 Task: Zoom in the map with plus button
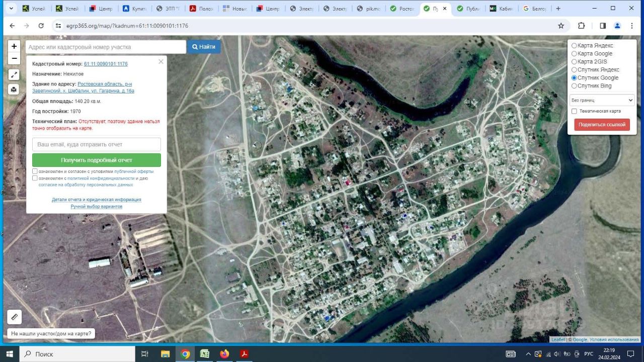[x=14, y=46]
